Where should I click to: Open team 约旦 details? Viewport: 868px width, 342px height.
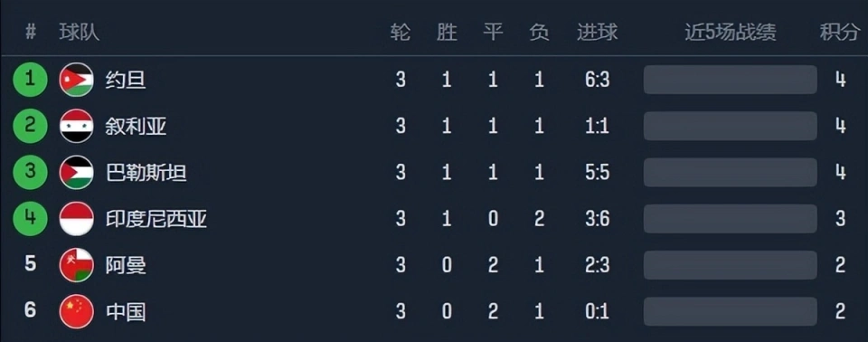coord(126,81)
